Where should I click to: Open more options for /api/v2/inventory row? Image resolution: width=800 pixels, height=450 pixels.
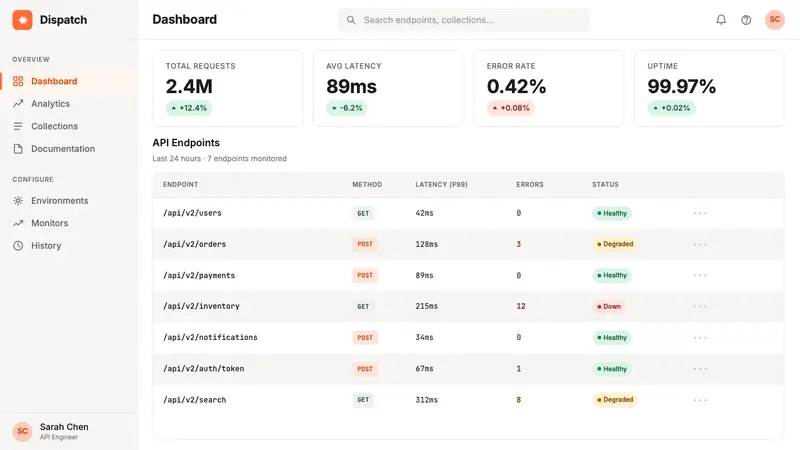click(700, 307)
